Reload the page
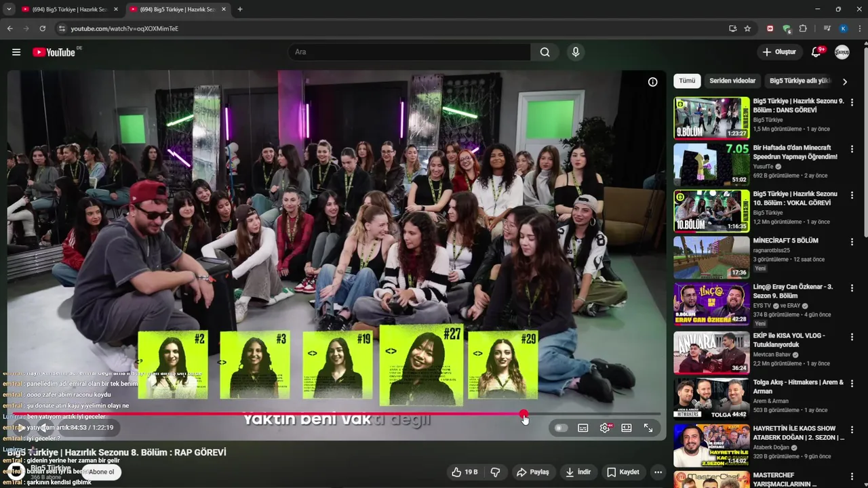 (42, 28)
